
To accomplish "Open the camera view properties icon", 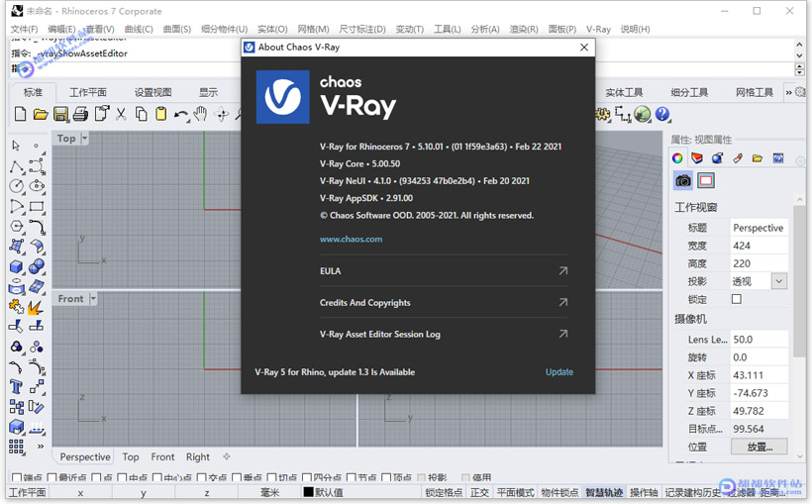I will 683,181.
